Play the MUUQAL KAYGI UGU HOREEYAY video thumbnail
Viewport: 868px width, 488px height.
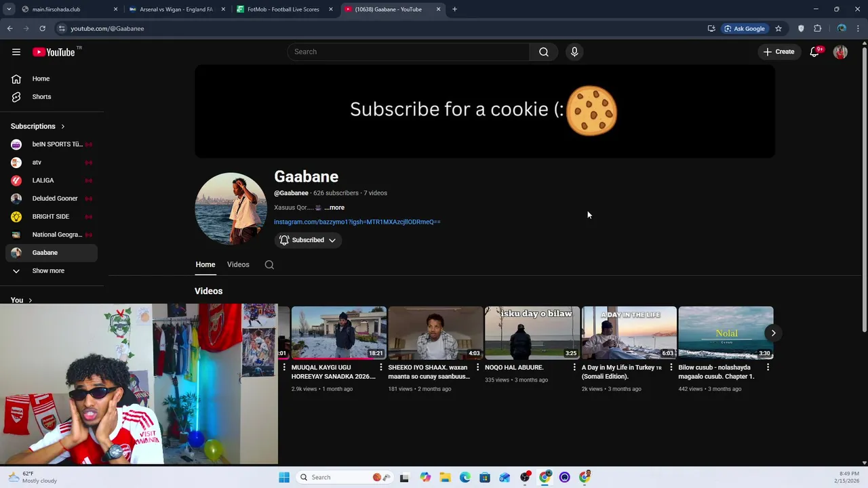click(x=339, y=333)
